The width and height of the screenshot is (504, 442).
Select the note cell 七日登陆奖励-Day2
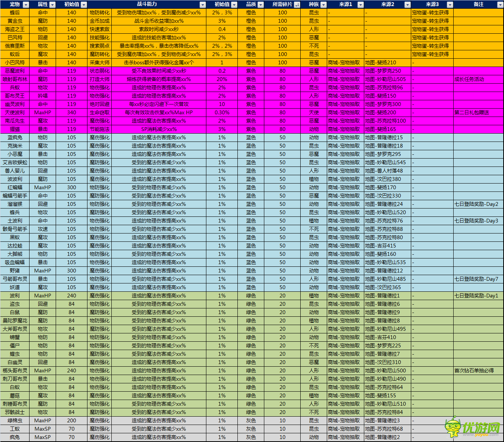tap(479, 204)
